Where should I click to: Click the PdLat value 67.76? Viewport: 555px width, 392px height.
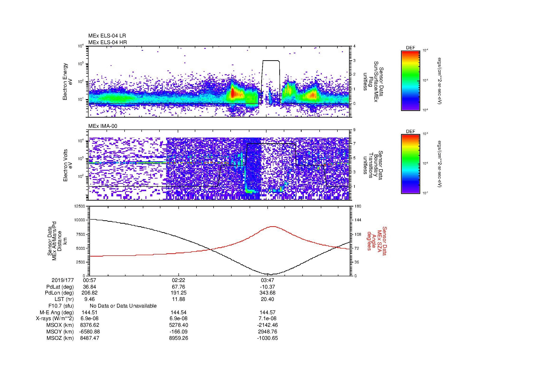[x=178, y=287]
